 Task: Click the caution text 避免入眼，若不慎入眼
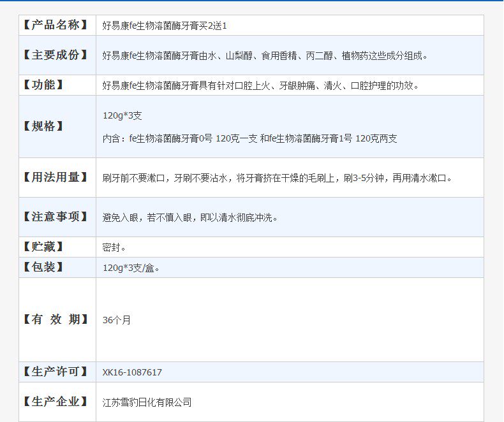tap(190, 218)
